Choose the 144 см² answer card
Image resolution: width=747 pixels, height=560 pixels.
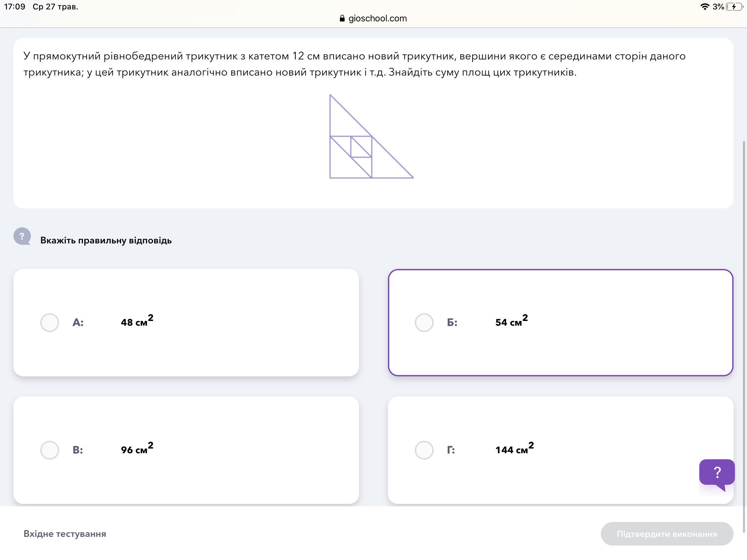561,450
